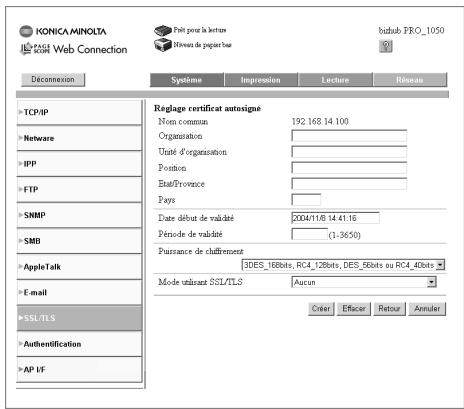Viewport: 464px width, 409px height.
Task: Open the Puissance de chiffrement dropdown
Action: (343, 265)
